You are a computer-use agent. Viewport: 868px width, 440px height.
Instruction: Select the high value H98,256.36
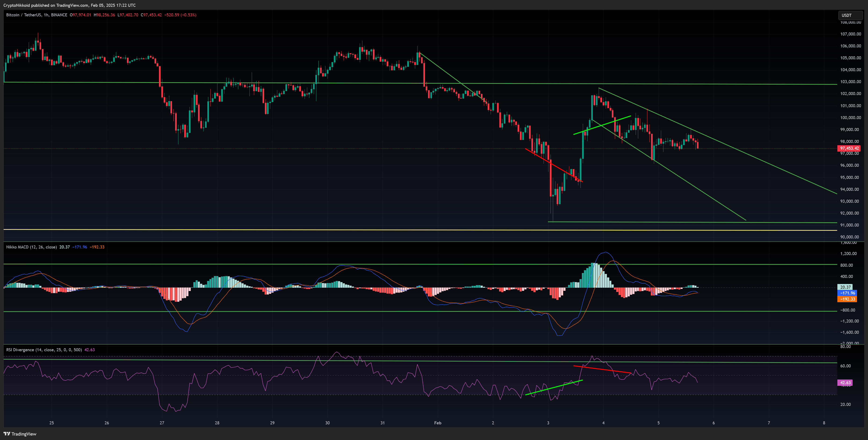click(x=104, y=15)
